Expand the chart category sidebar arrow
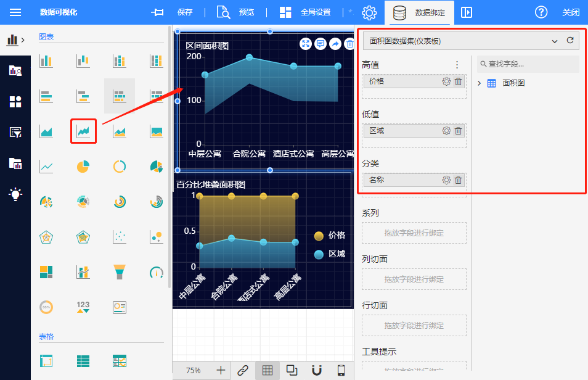588x380 pixels. coord(23,40)
